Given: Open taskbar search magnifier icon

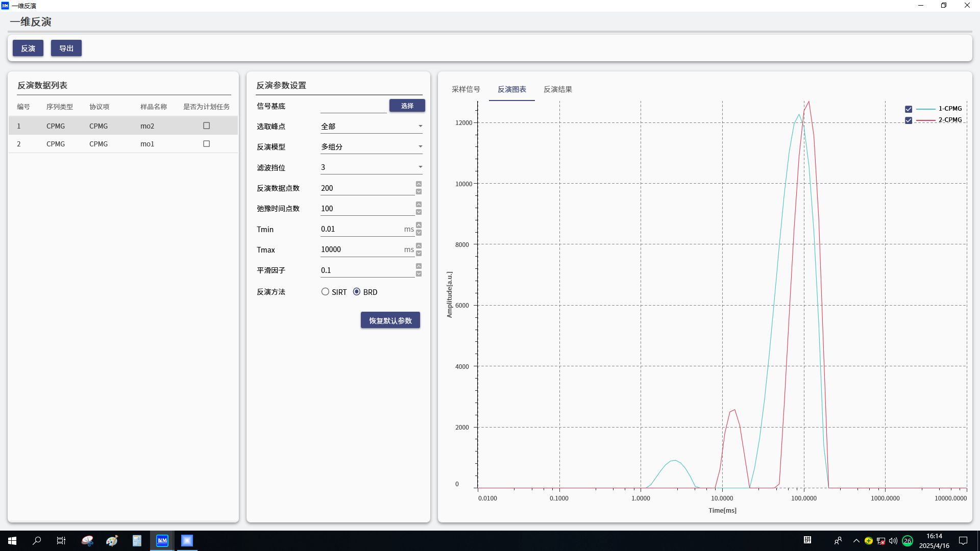Looking at the screenshot, I should click(x=37, y=541).
